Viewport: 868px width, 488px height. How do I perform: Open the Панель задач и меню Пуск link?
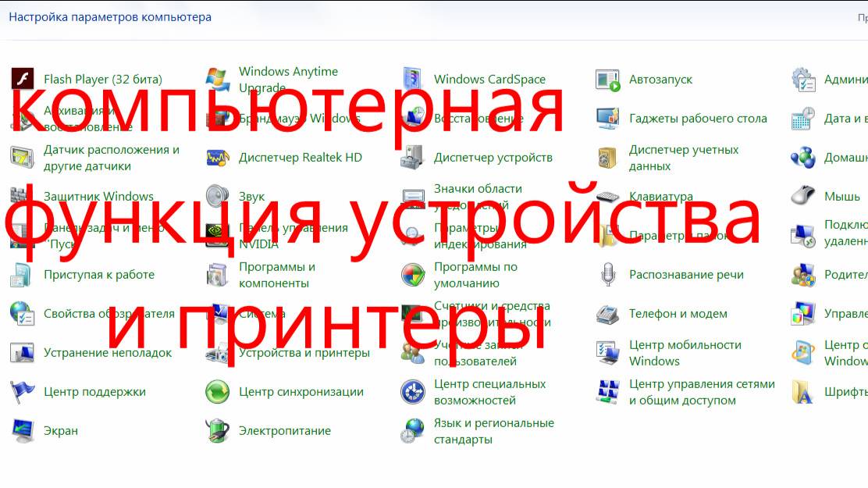click(x=104, y=236)
